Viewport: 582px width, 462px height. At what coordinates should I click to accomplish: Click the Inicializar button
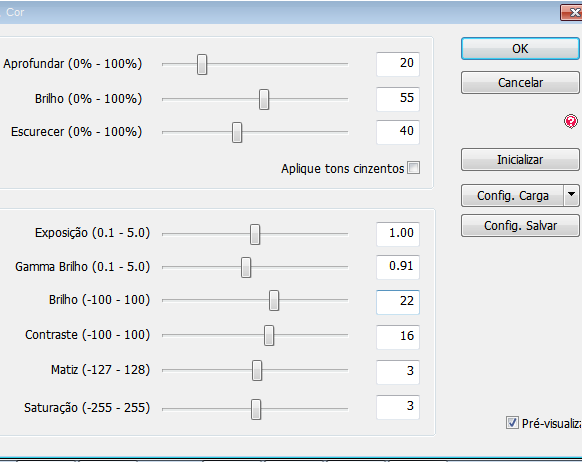point(520,160)
